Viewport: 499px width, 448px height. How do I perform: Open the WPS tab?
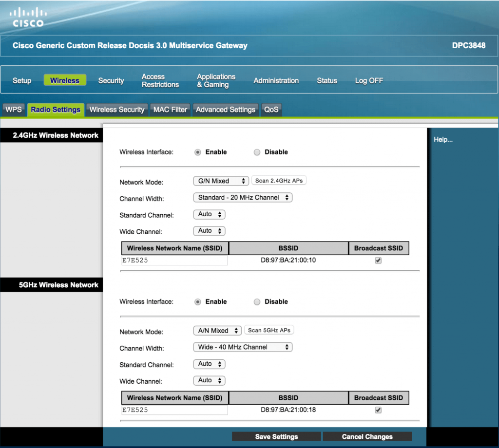point(14,110)
